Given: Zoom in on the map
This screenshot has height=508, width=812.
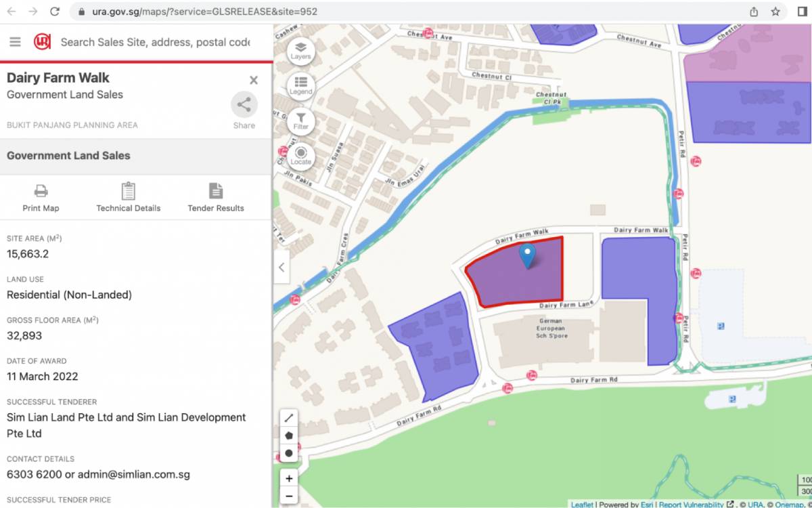Looking at the screenshot, I should [x=289, y=478].
